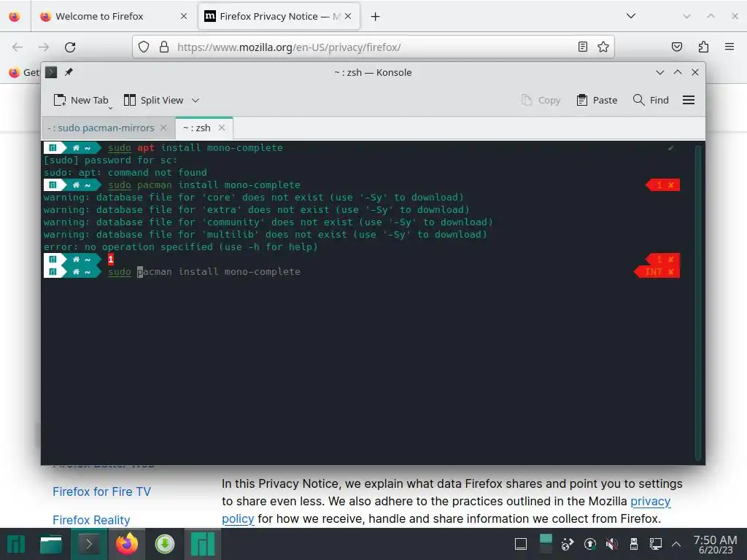Click the Firefox URL address field

click(374, 47)
